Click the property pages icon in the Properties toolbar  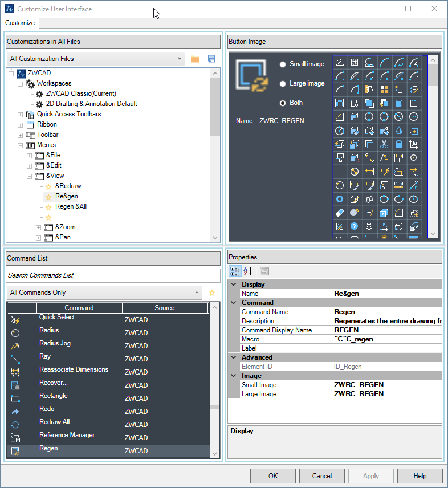pos(264,271)
